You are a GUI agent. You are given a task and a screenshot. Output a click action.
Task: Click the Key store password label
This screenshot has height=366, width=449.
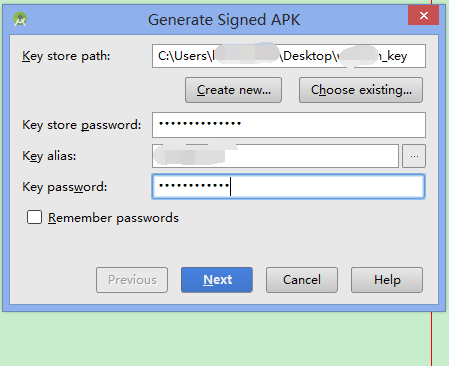(82, 125)
